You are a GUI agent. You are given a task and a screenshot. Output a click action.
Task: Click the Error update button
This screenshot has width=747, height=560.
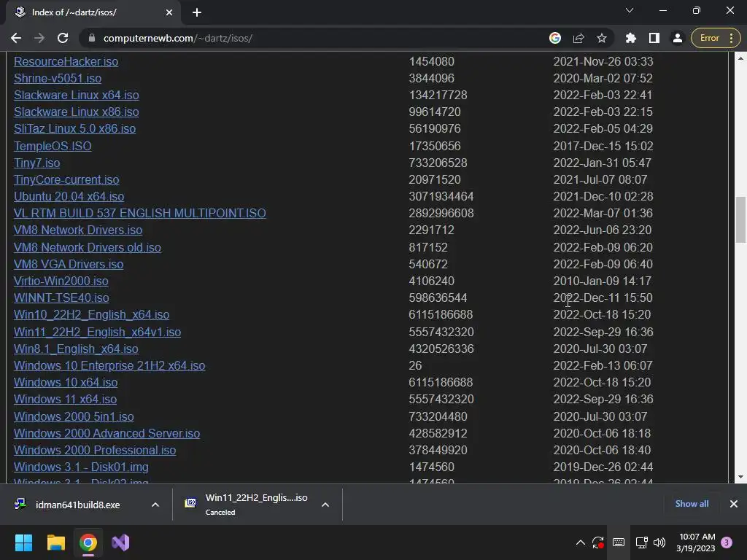pyautogui.click(x=716, y=38)
